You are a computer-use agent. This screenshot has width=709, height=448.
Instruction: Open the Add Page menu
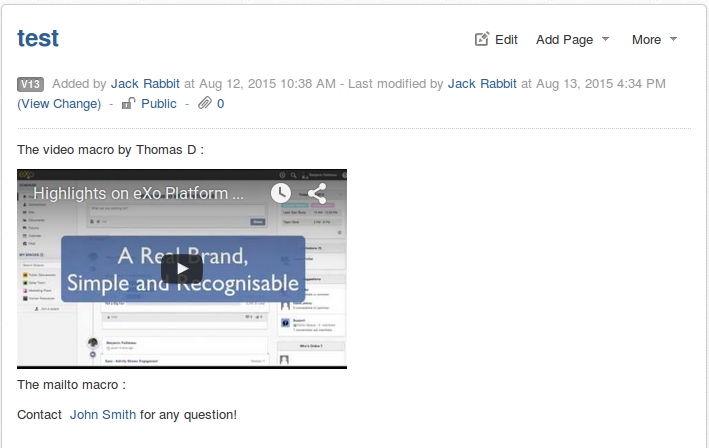pyautogui.click(x=573, y=40)
